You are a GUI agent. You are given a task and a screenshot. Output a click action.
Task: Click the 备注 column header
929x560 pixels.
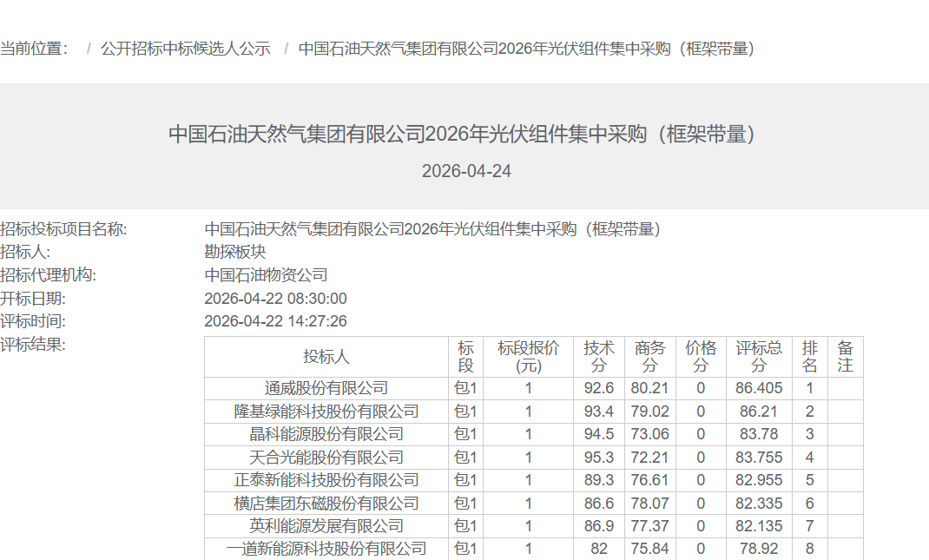pyautogui.click(x=845, y=357)
